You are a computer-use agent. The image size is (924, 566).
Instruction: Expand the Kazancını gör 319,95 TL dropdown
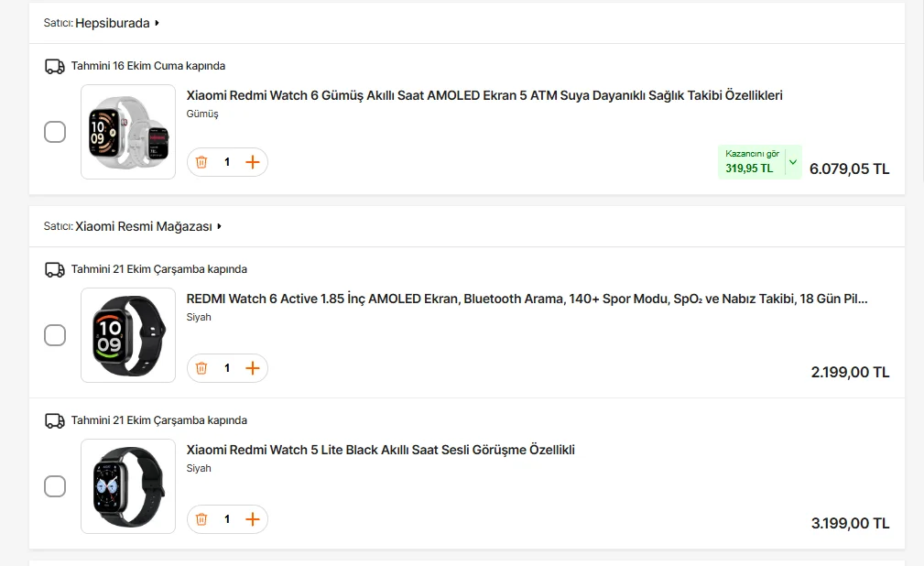793,162
